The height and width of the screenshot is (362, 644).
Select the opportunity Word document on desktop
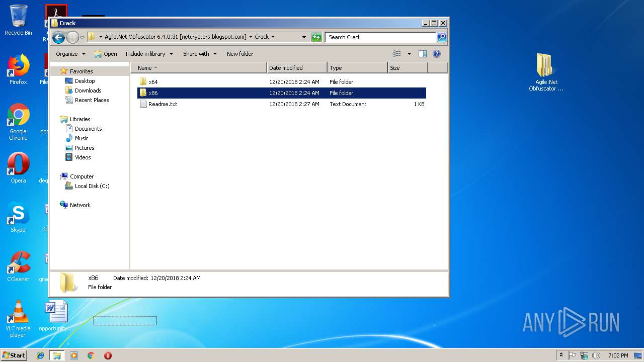[x=56, y=316]
